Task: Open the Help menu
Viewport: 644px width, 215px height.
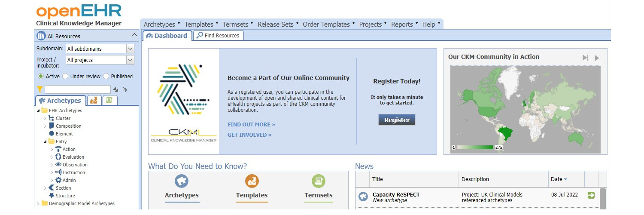Action: point(431,25)
